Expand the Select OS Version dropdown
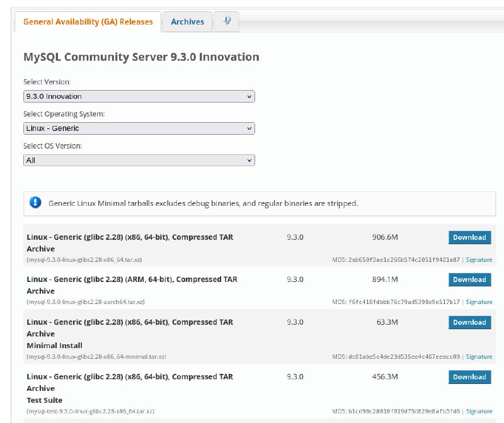 click(139, 161)
